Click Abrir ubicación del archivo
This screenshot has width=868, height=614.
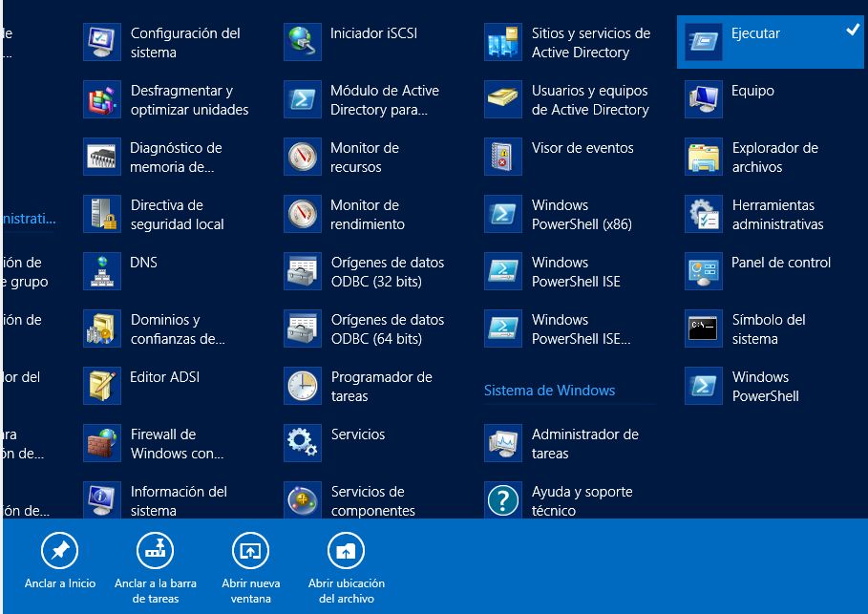coord(345,563)
